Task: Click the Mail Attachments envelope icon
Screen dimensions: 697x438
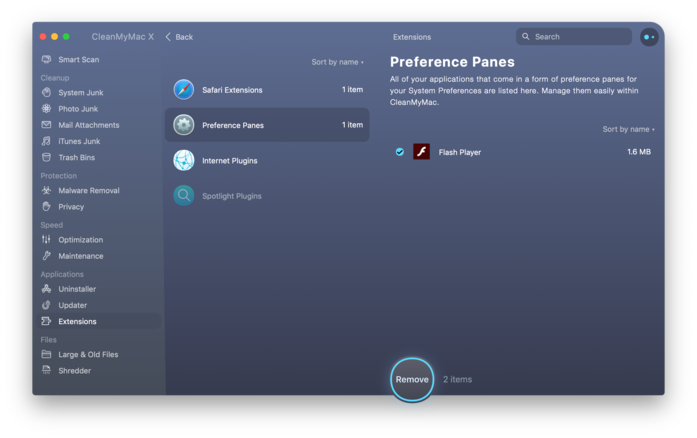Action: (46, 125)
